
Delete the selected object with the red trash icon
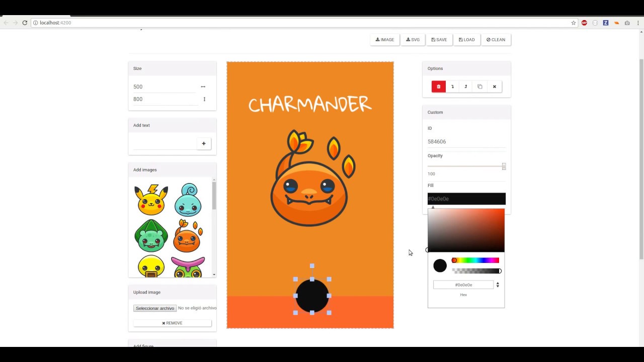(x=438, y=86)
